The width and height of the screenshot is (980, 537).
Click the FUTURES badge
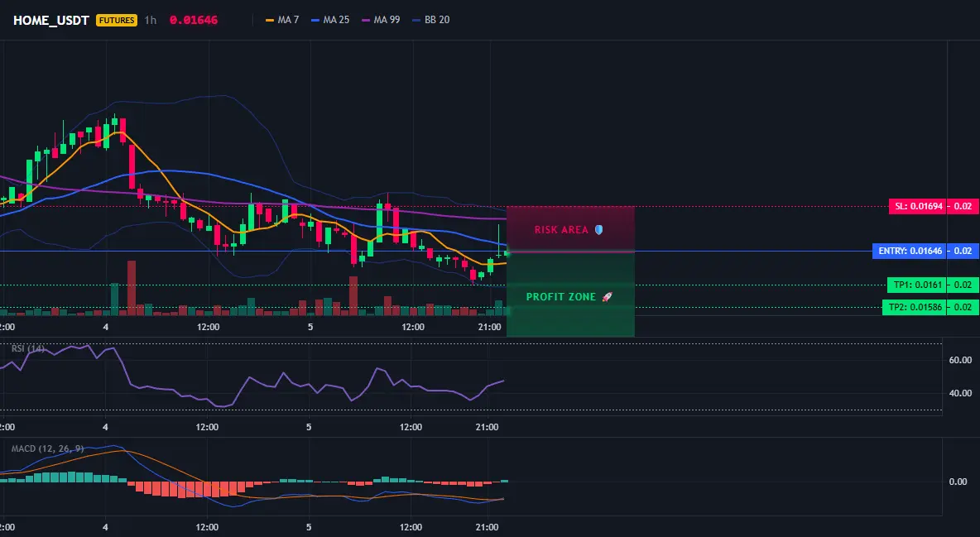pyautogui.click(x=116, y=20)
